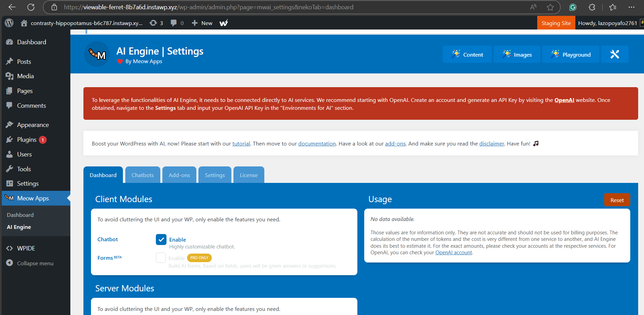Visit site via home icon

point(24,23)
